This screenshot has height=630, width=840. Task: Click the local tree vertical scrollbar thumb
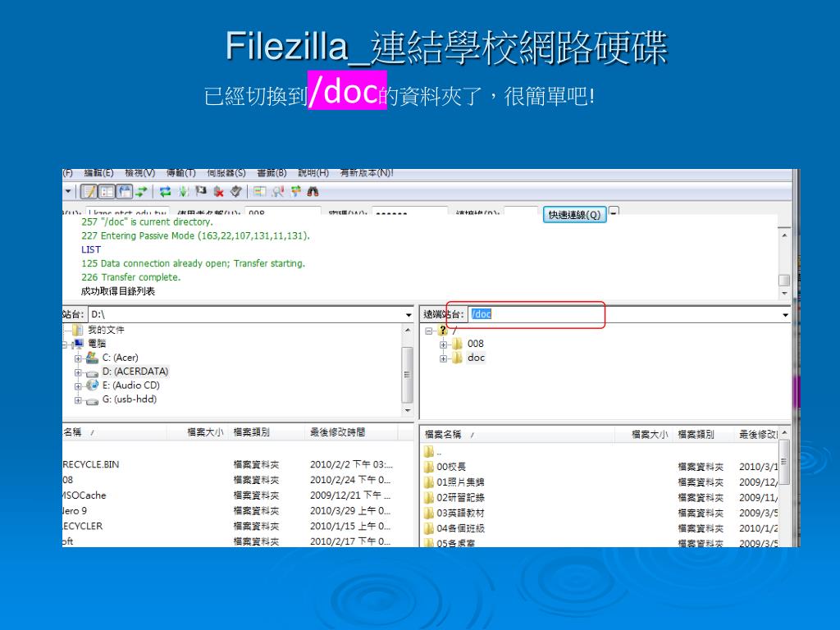click(x=407, y=374)
